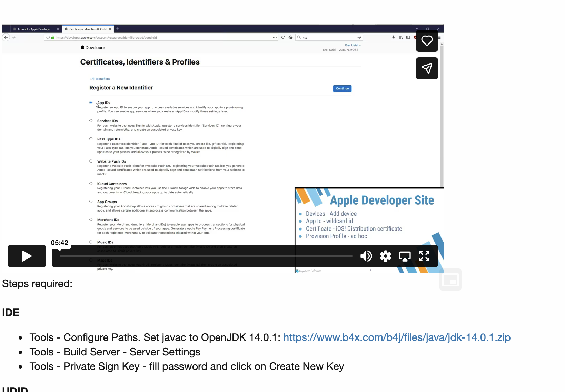The height and width of the screenshot is (392, 565).
Task: Click 'Provision Profile - ad hoc' slide bullet
Action: [336, 236]
